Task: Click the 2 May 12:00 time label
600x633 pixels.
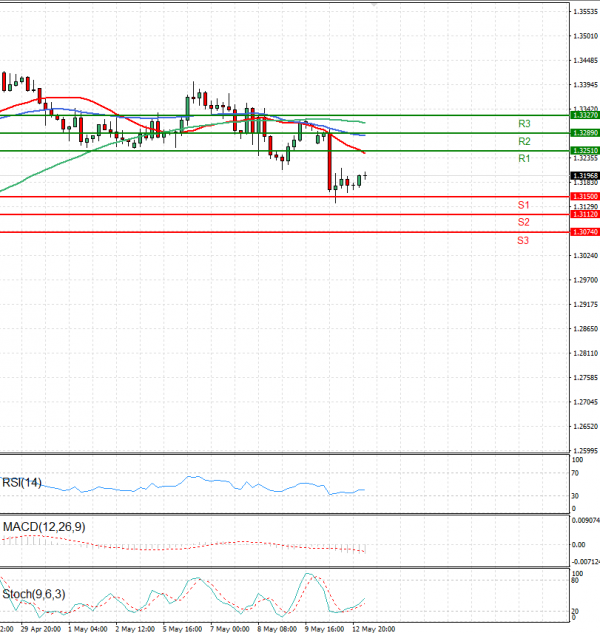Action: (x=135, y=629)
